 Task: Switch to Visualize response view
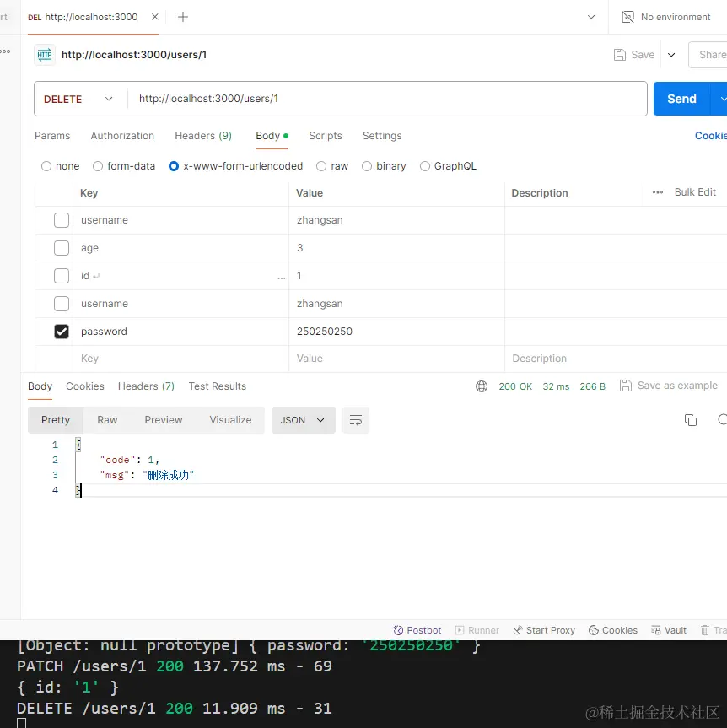click(x=230, y=420)
